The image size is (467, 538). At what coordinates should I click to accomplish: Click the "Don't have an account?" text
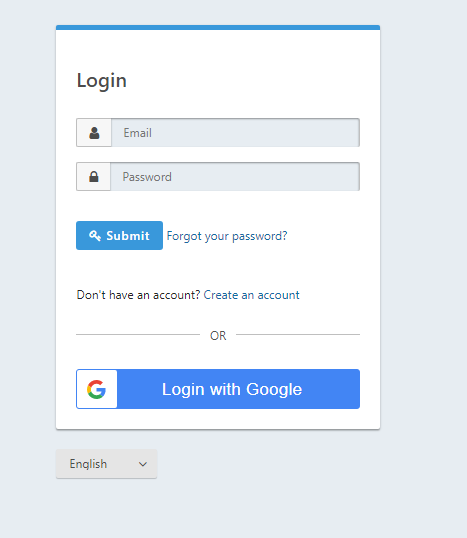click(138, 295)
